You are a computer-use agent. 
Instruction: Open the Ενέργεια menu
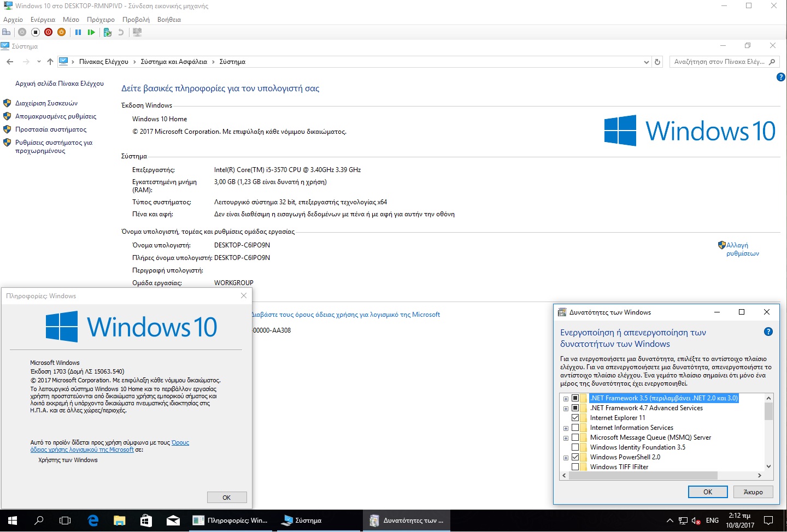point(43,20)
